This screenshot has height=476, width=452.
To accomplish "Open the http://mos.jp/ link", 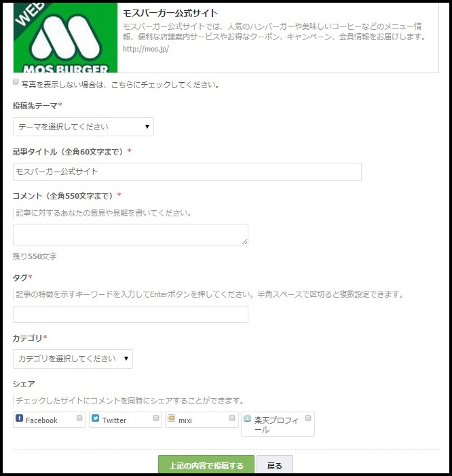I will [x=146, y=49].
